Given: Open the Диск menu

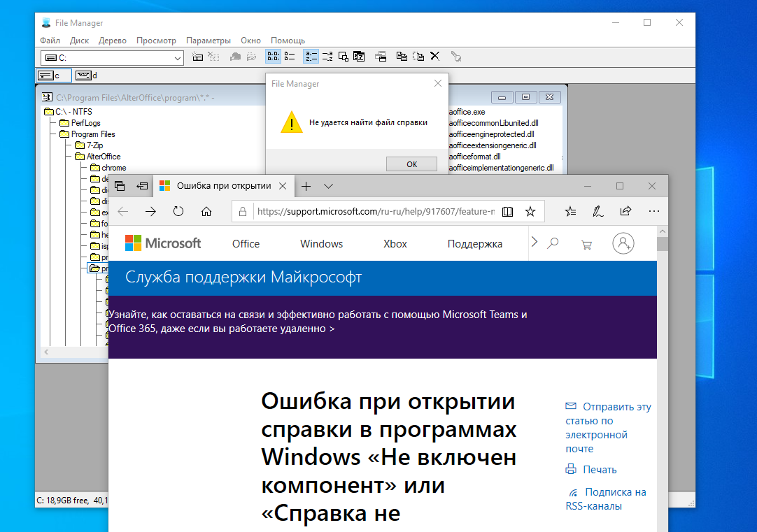Looking at the screenshot, I should pos(79,41).
